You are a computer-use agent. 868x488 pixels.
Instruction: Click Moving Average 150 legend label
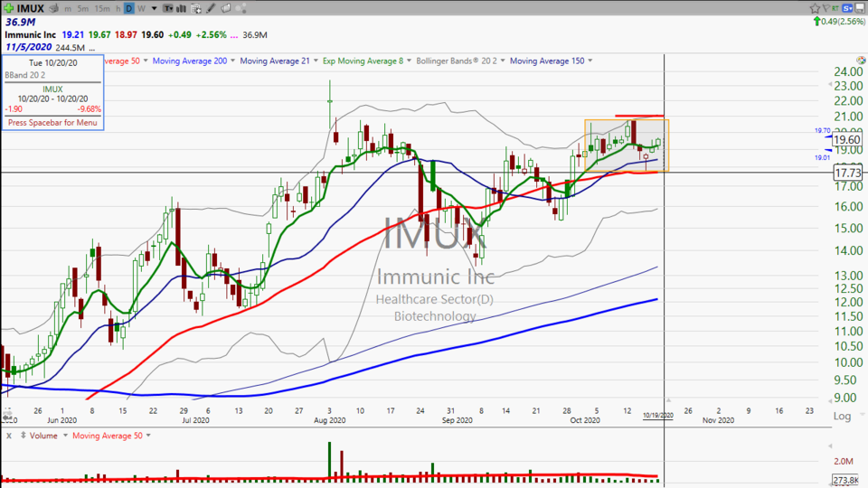[547, 61]
